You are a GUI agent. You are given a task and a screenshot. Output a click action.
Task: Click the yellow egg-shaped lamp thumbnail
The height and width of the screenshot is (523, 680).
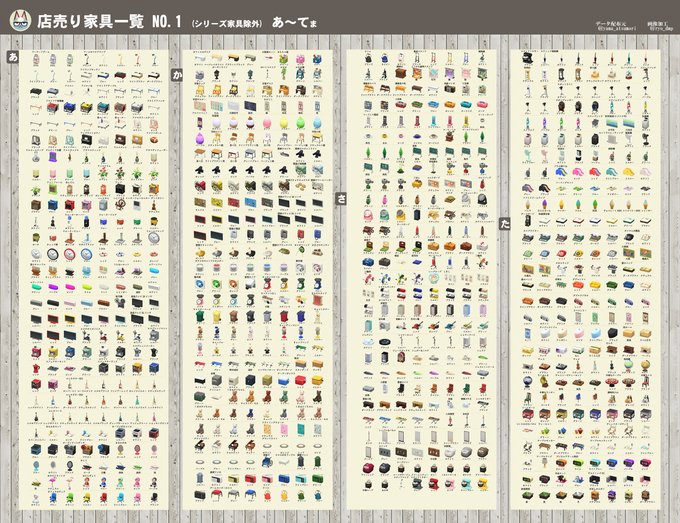284,123
